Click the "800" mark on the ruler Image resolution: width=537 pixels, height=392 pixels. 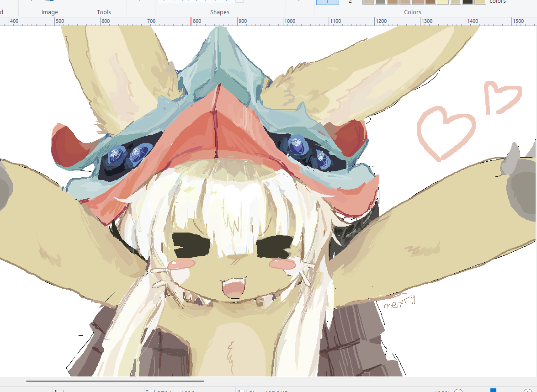tap(197, 21)
